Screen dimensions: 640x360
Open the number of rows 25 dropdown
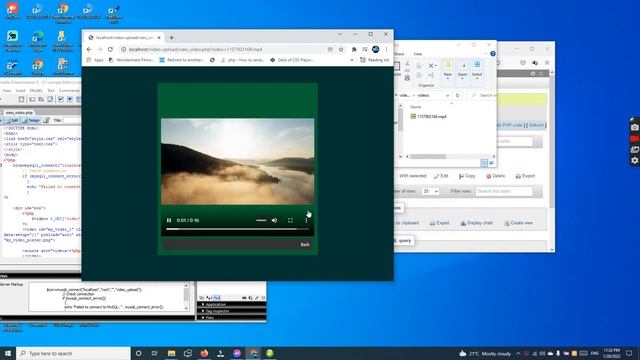click(430, 191)
